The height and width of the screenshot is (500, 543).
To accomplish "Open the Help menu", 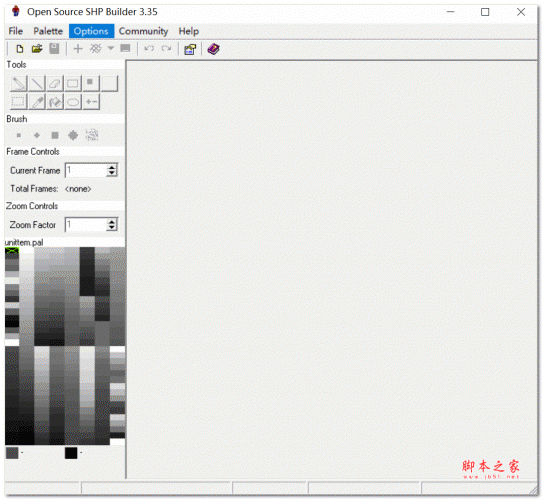I will click(x=189, y=31).
